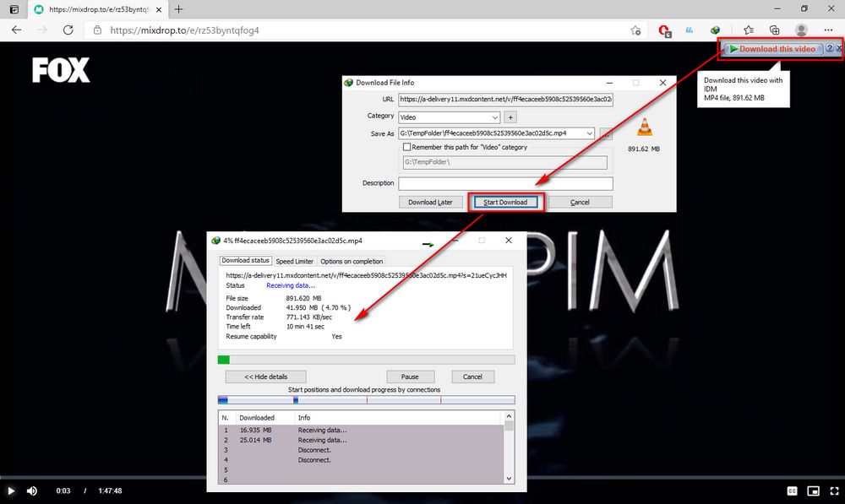Click the Downloaded column header
This screenshot has height=504, width=845.
pyautogui.click(x=257, y=417)
